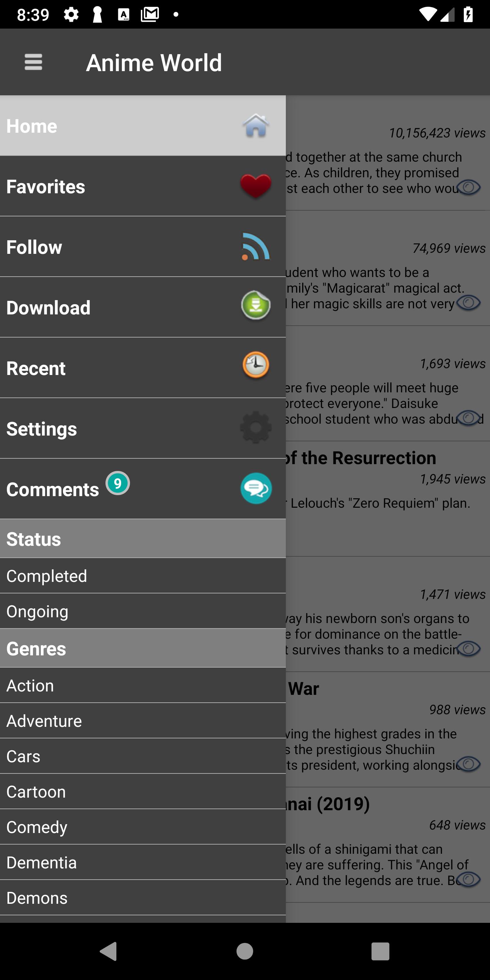Tap the Comments badge showing 9

pos(117,483)
